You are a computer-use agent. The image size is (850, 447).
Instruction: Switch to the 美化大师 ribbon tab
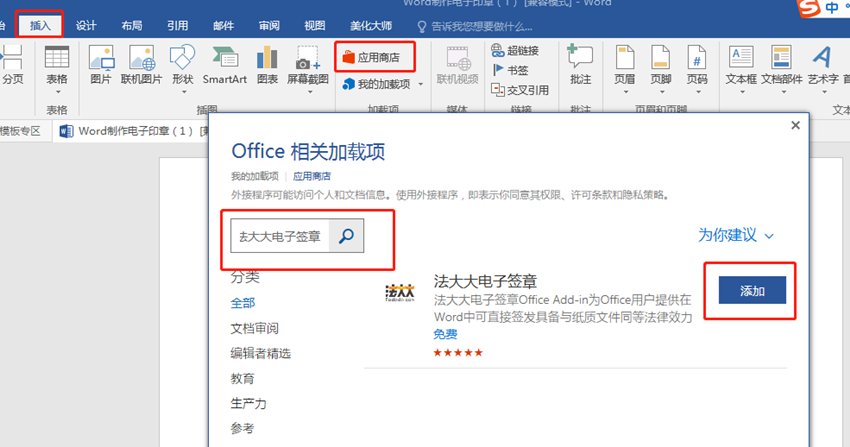tap(371, 25)
